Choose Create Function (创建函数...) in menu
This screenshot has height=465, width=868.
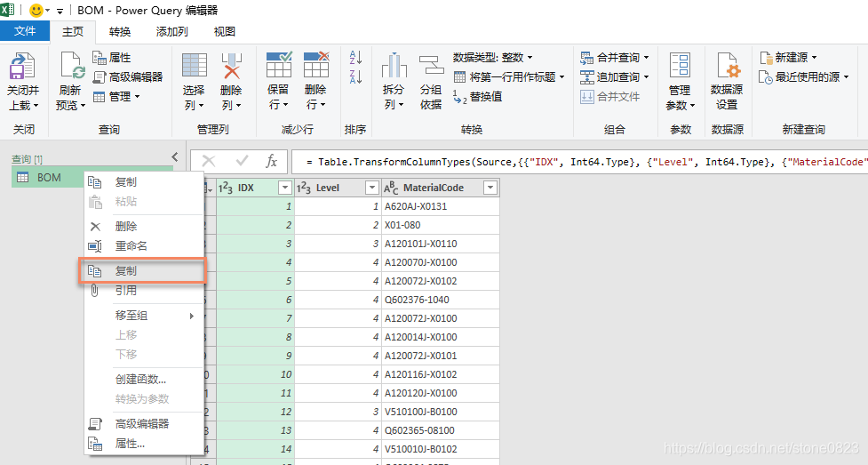pos(143,379)
